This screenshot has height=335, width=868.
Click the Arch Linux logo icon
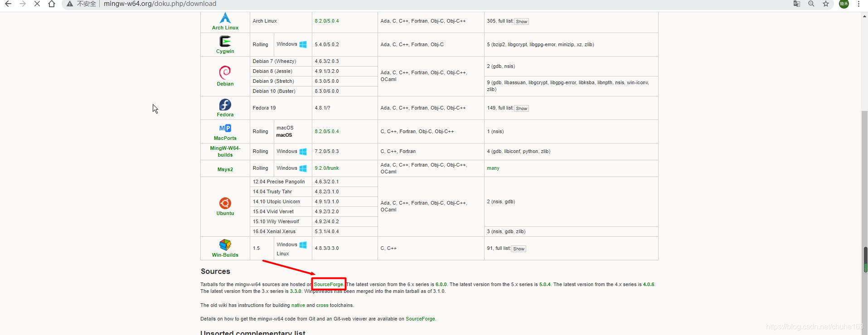point(225,18)
